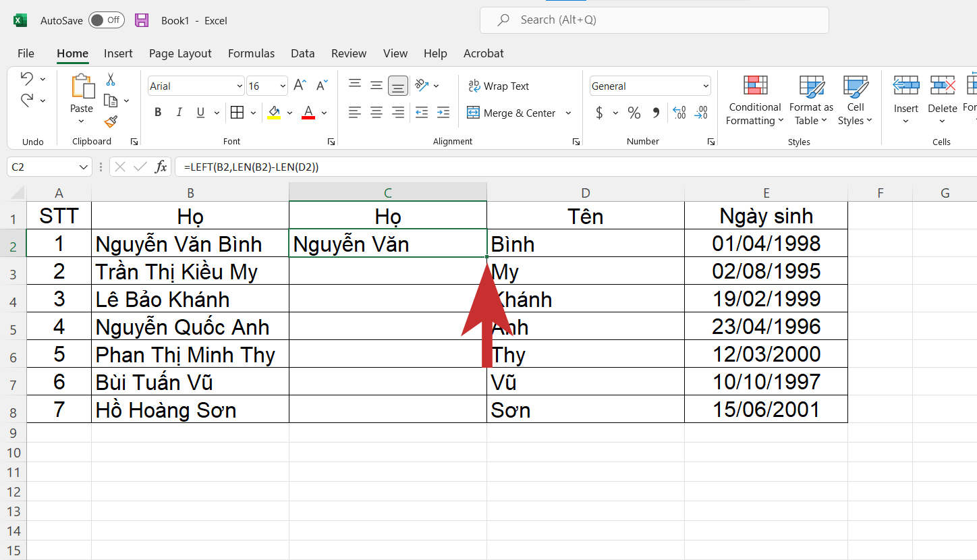This screenshot has width=977, height=560.
Task: Open Conditional Formatting menu
Action: [x=755, y=100]
